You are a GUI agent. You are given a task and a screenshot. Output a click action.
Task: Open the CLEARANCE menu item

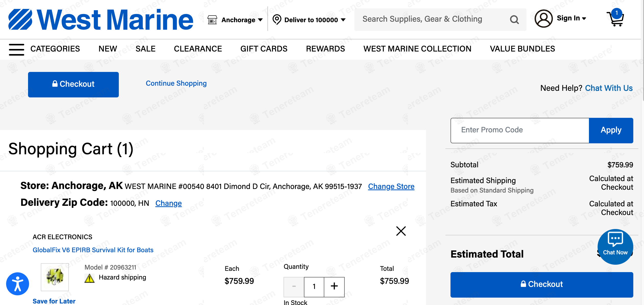198,49
